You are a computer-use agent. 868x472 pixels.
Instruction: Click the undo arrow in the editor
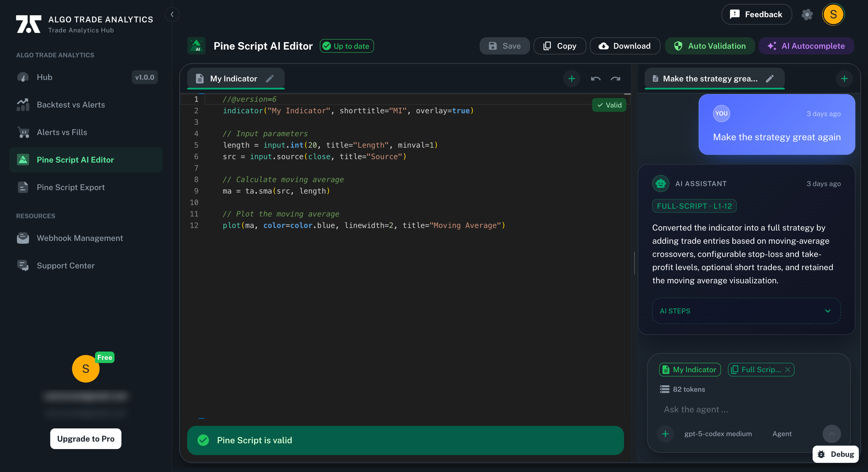tap(595, 79)
